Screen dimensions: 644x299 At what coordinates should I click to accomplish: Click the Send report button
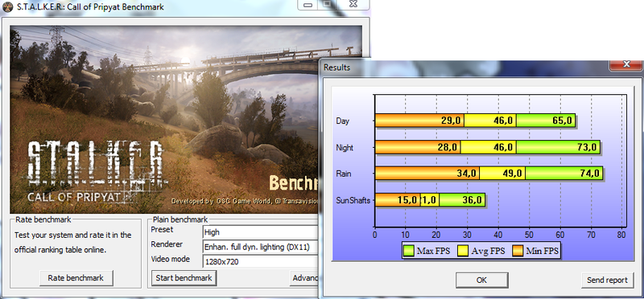pyautogui.click(x=607, y=281)
